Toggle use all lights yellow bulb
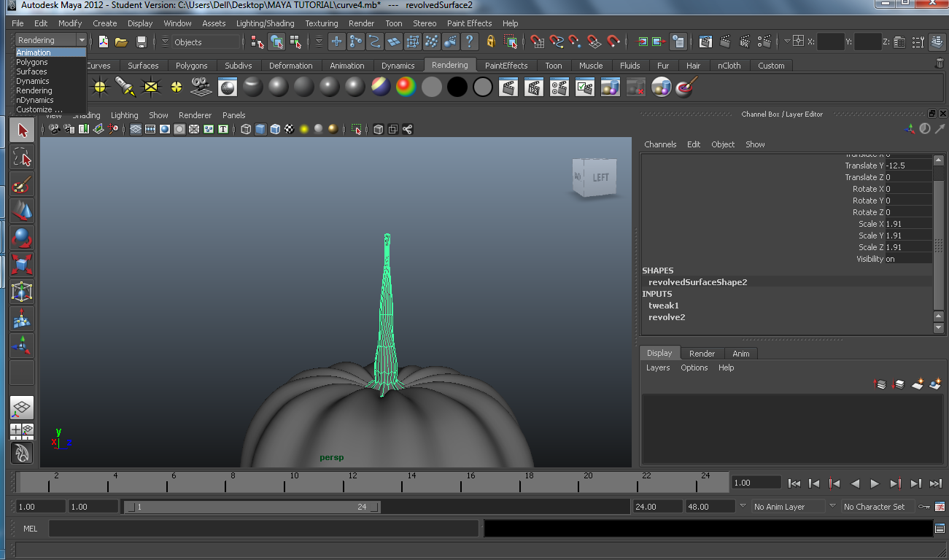 304,129
